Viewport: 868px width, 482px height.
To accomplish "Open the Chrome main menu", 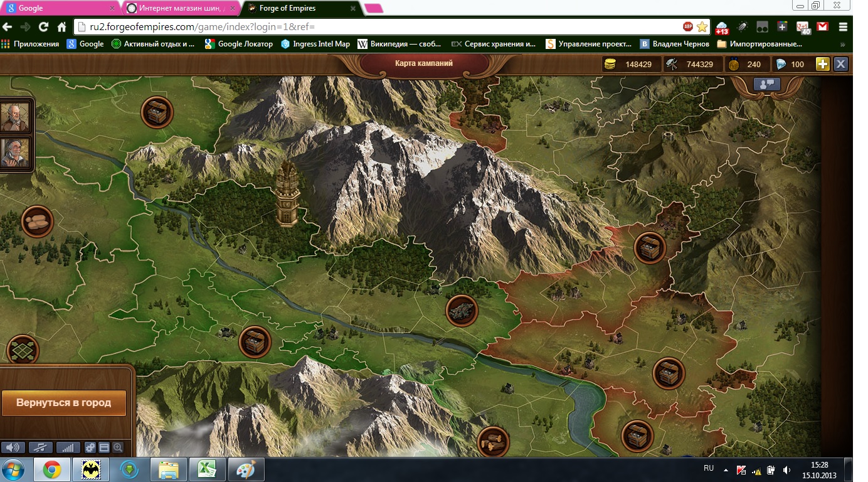I will pos(843,27).
